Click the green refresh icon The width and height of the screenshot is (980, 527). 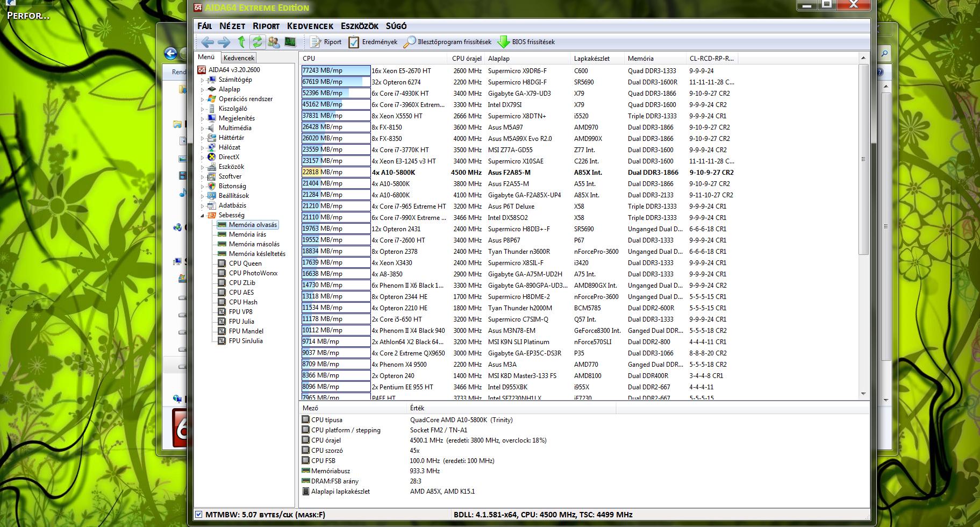[257, 42]
